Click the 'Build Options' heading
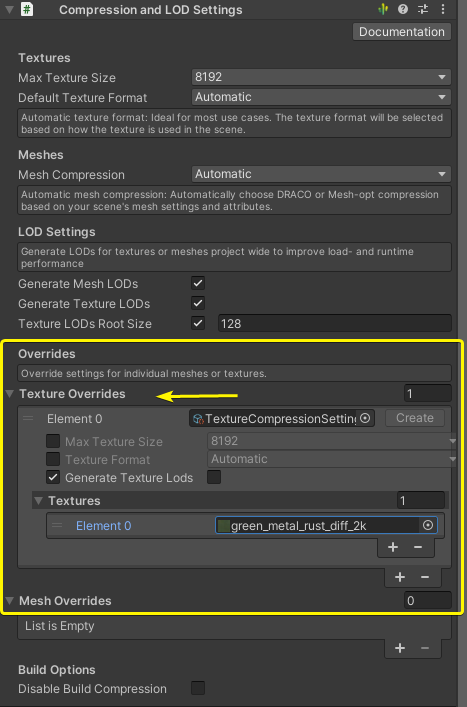The image size is (467, 707). coord(57,670)
